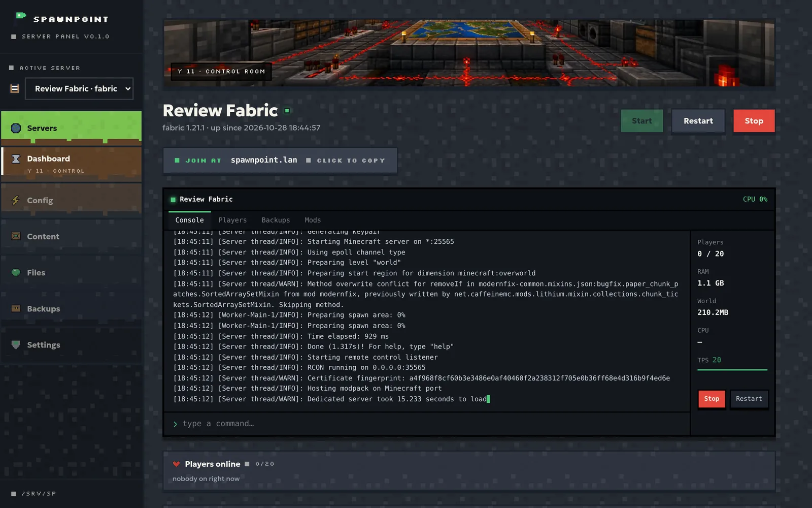This screenshot has height=508, width=812.
Task: Click the Content chest icon
Action: point(16,236)
